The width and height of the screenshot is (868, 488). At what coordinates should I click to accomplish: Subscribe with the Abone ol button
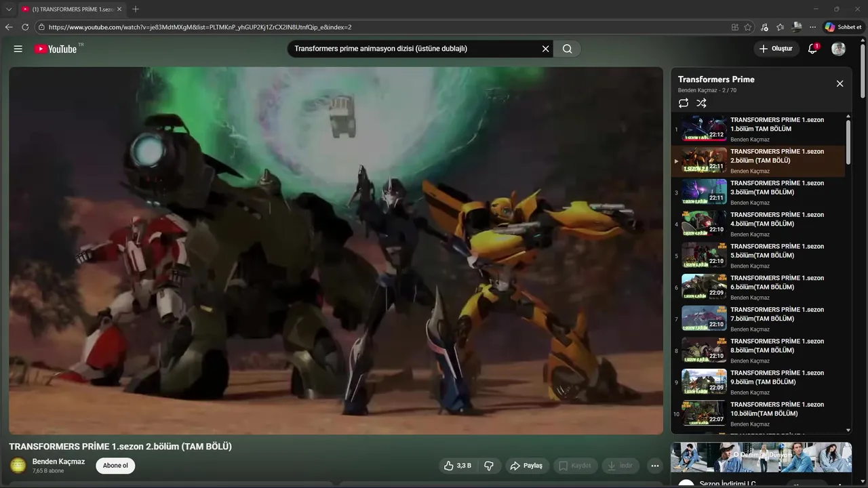coord(115,466)
